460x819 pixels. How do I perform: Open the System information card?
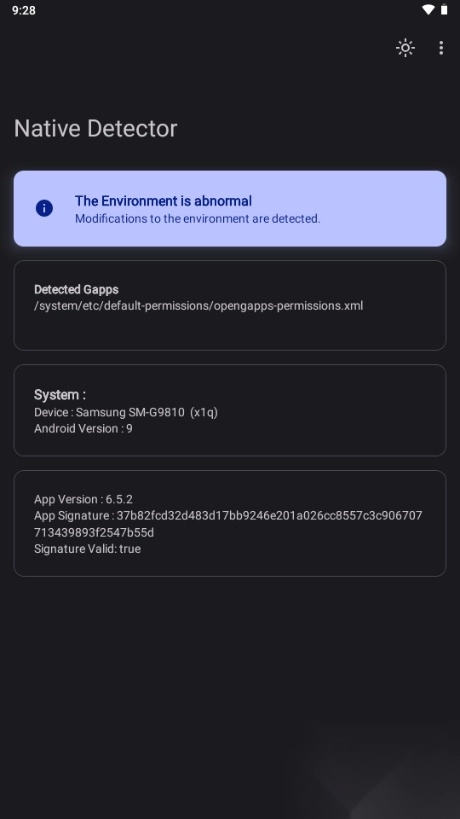tap(230, 410)
